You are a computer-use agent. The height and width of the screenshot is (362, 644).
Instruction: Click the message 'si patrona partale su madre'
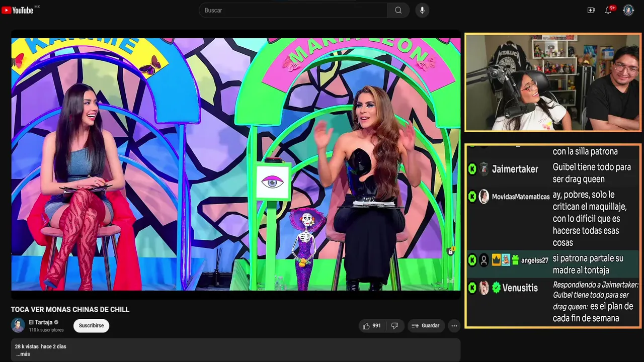[x=588, y=264]
